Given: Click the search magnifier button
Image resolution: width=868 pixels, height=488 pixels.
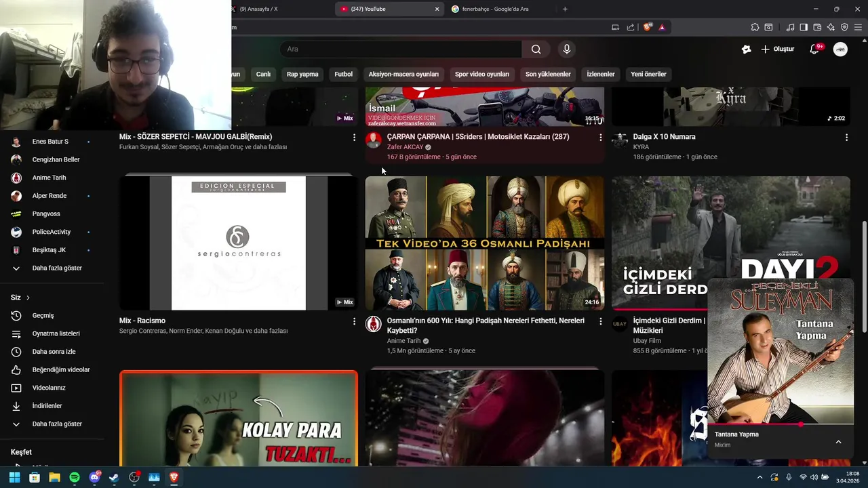Looking at the screenshot, I should (536, 49).
